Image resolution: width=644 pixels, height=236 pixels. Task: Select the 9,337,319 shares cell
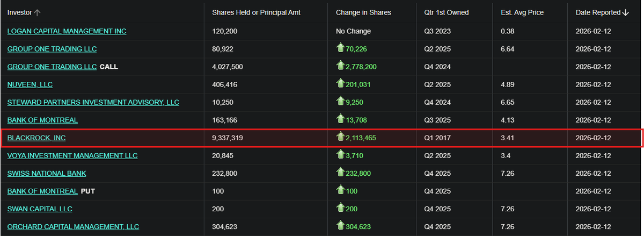click(x=228, y=138)
